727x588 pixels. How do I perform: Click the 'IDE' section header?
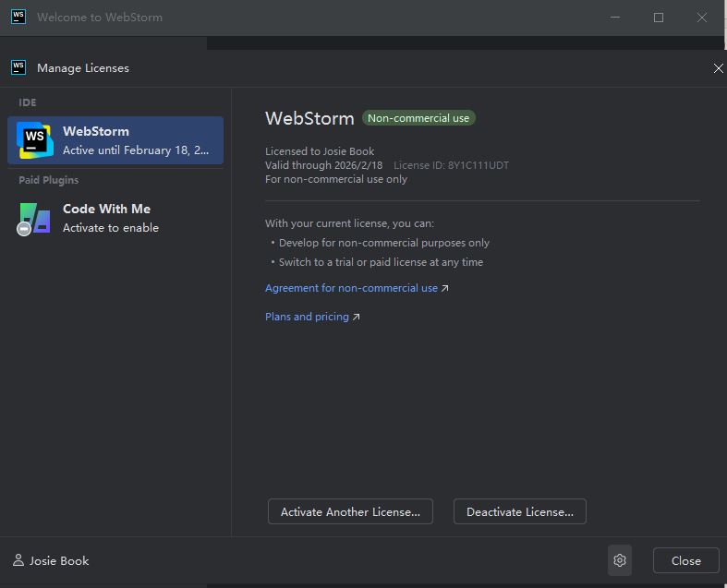[x=28, y=102]
